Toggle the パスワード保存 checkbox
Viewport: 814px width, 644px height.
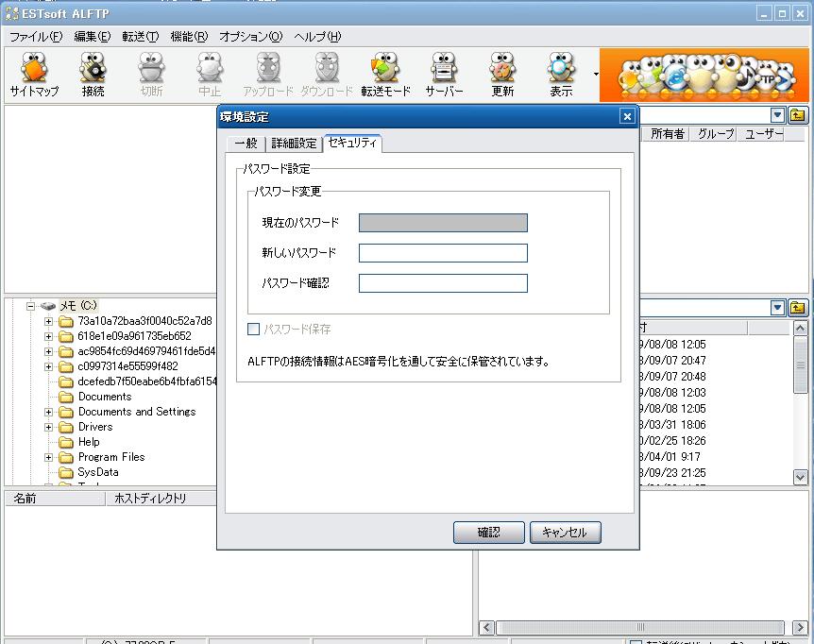253,329
